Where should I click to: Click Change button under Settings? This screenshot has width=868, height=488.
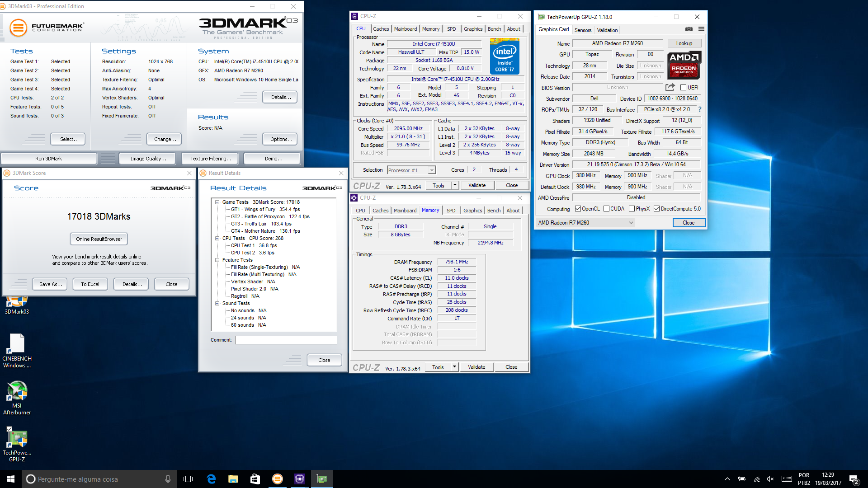pyautogui.click(x=165, y=139)
